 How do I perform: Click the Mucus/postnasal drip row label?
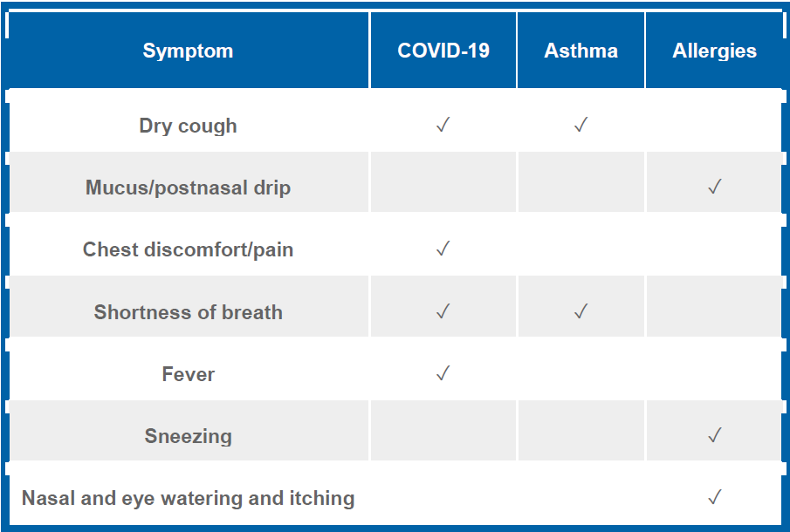(x=188, y=188)
